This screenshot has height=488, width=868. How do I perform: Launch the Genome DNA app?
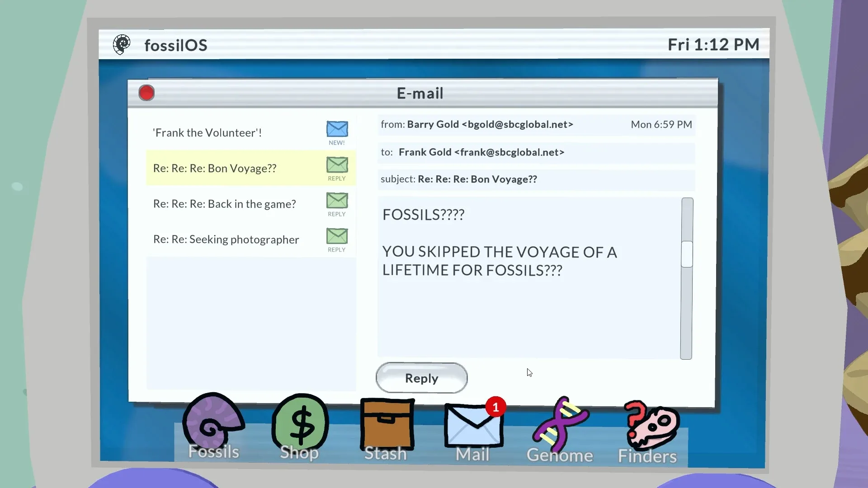(560, 427)
